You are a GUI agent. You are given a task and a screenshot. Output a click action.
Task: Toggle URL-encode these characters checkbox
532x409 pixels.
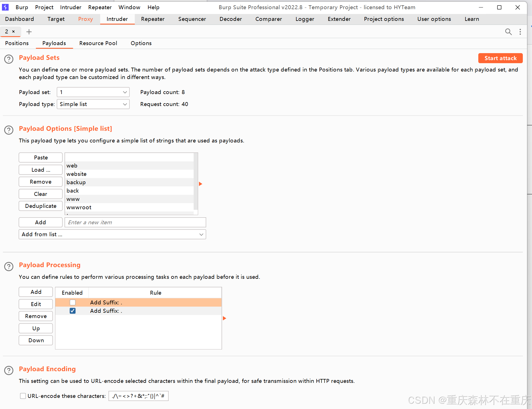click(23, 396)
